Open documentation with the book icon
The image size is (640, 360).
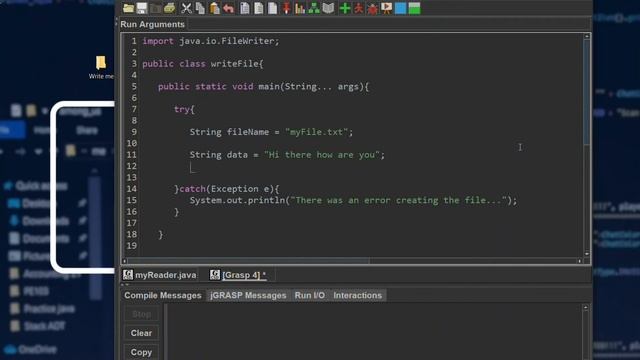click(328, 8)
